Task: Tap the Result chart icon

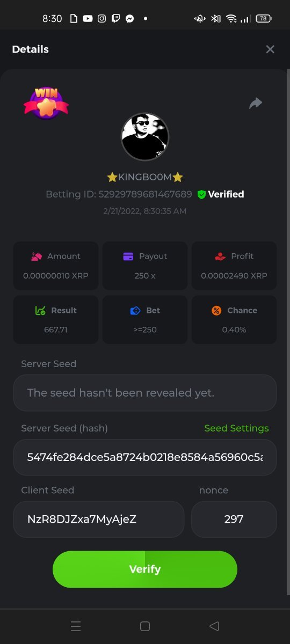Action: click(x=40, y=310)
